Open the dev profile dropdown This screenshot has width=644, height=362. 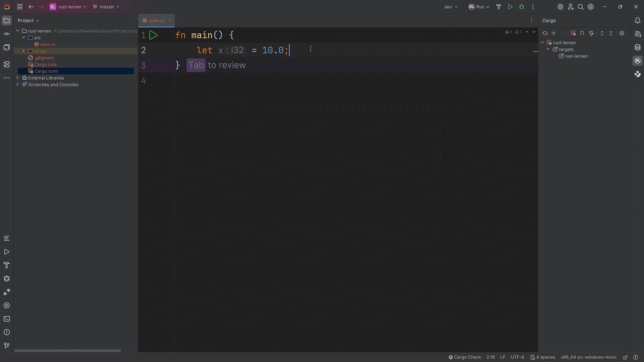point(451,7)
